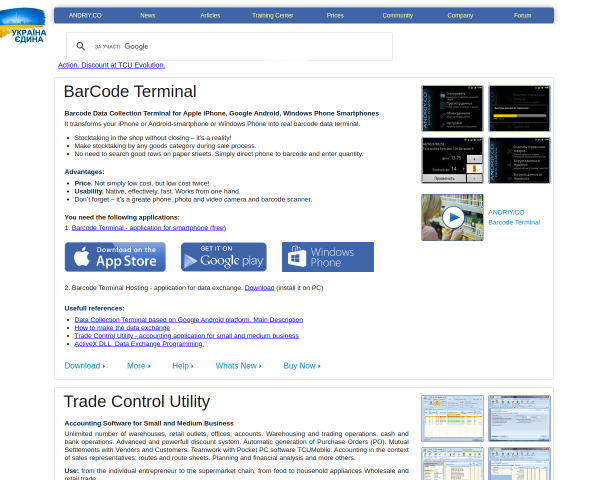The image size is (600, 480).
Task: View the quantity entry screenshot thumbnail
Action: click(453, 160)
